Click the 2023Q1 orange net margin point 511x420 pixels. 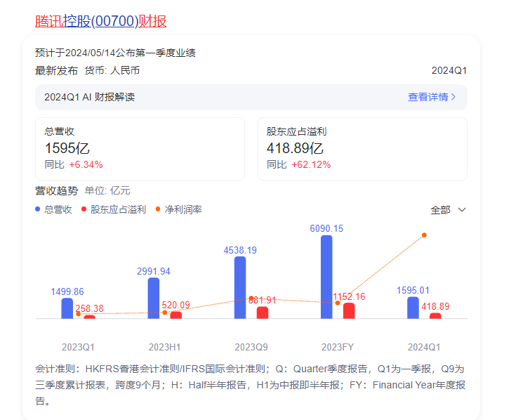78,314
